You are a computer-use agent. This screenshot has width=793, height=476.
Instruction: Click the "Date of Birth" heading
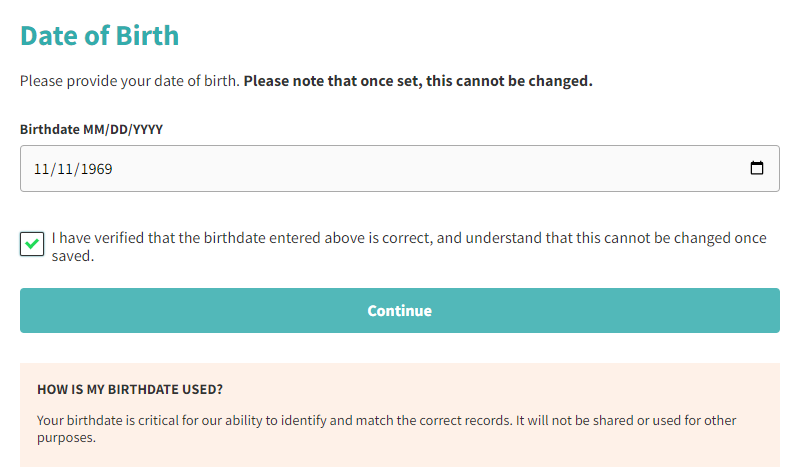pos(100,36)
